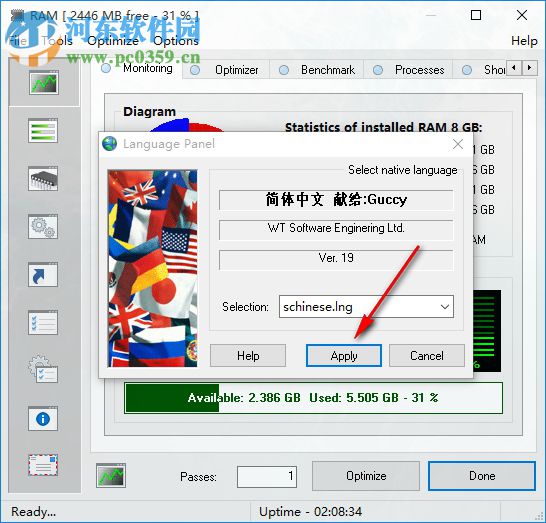
Task: Open the blue info sidebar icon
Action: tap(43, 419)
